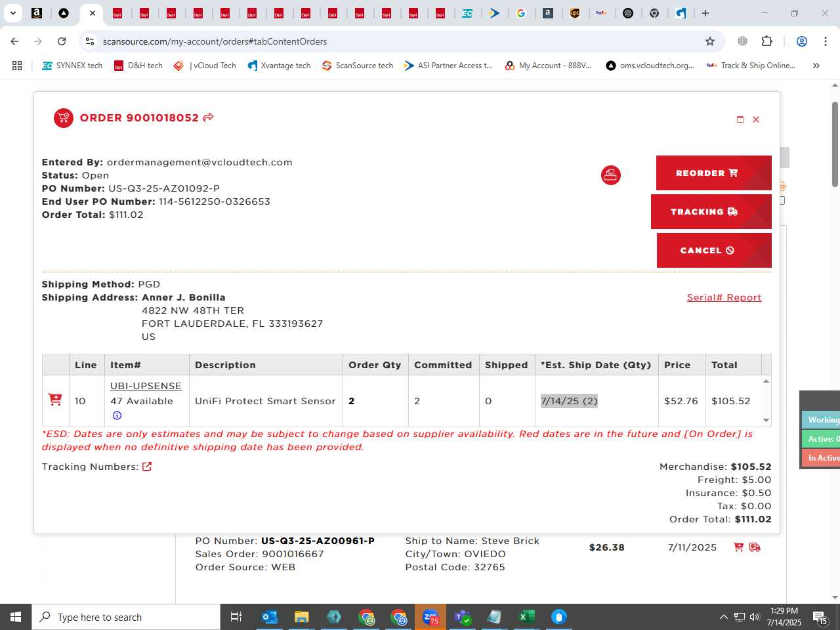Show hidden system tray icons

[x=723, y=617]
